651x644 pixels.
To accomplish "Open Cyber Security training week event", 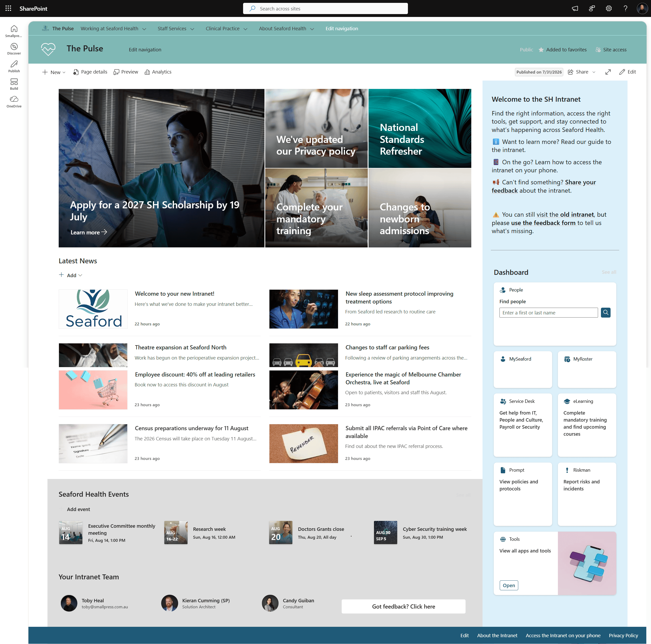I will 435,529.
